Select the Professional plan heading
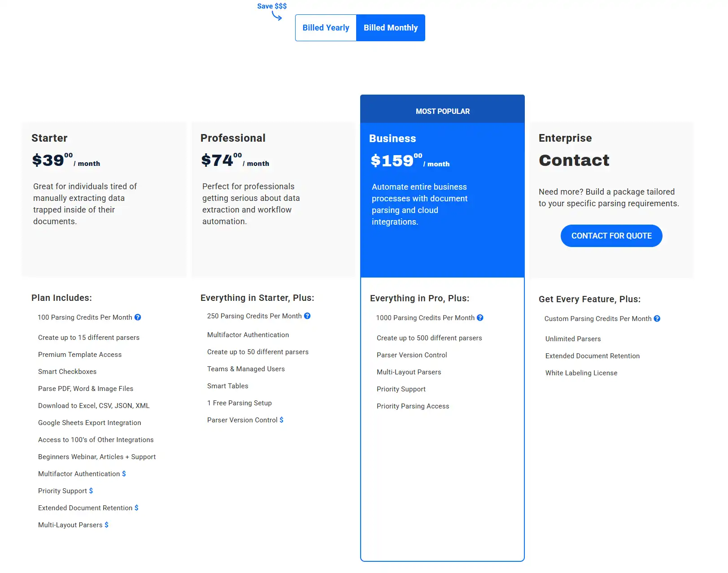This screenshot has width=728, height=573. 233,138
